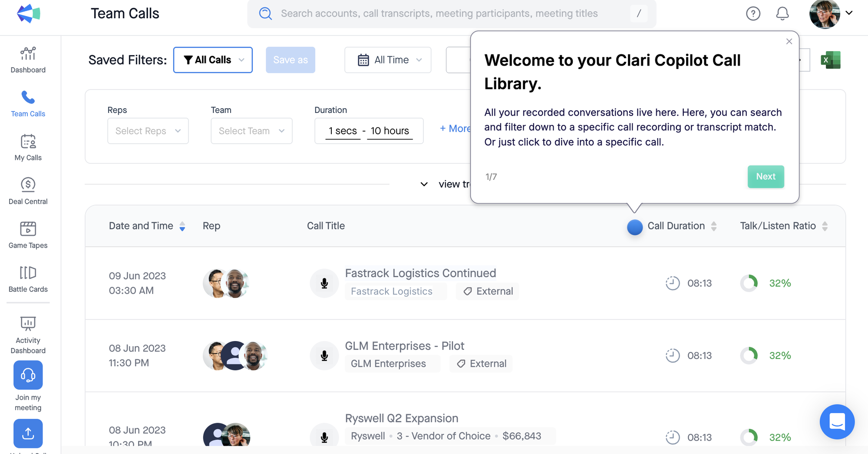The image size is (868, 454).
Task: Click microphone icon for GLM Enterprises - Pilot
Action: [324, 356]
